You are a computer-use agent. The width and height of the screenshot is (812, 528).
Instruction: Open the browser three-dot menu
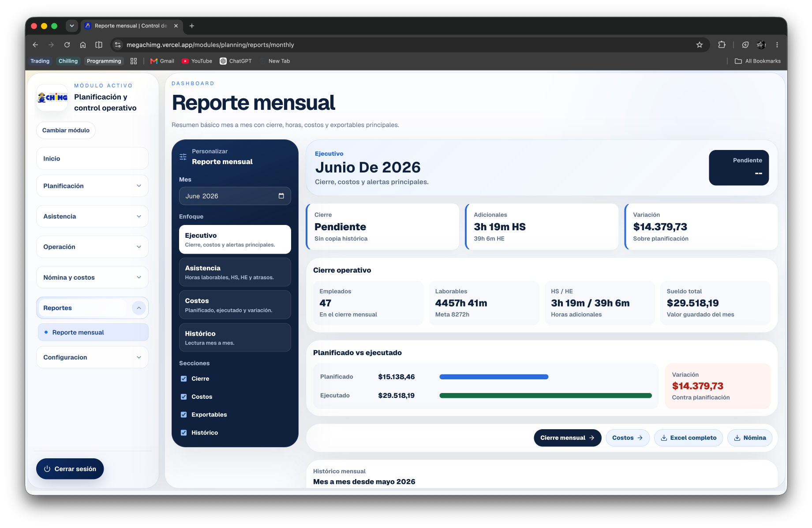[777, 45]
